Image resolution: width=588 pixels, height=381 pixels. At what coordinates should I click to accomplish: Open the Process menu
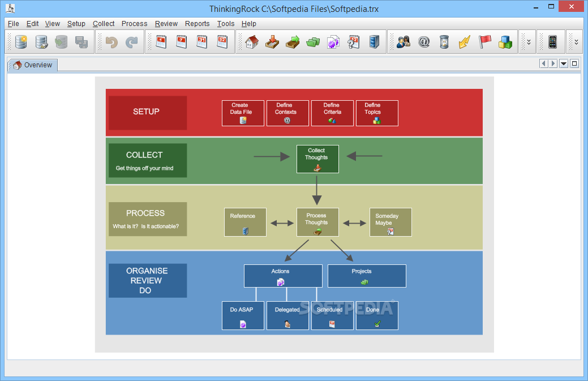point(134,24)
